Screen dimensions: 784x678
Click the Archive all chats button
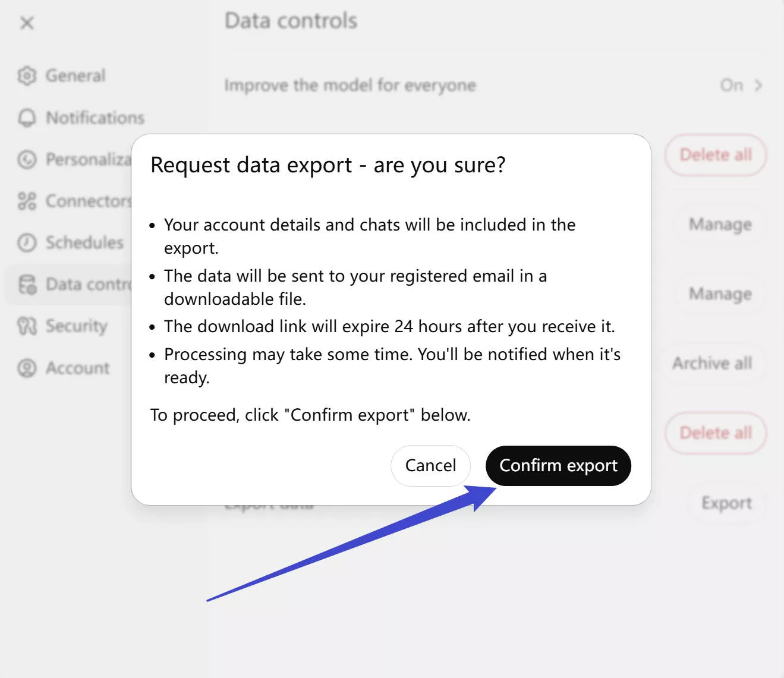712,363
